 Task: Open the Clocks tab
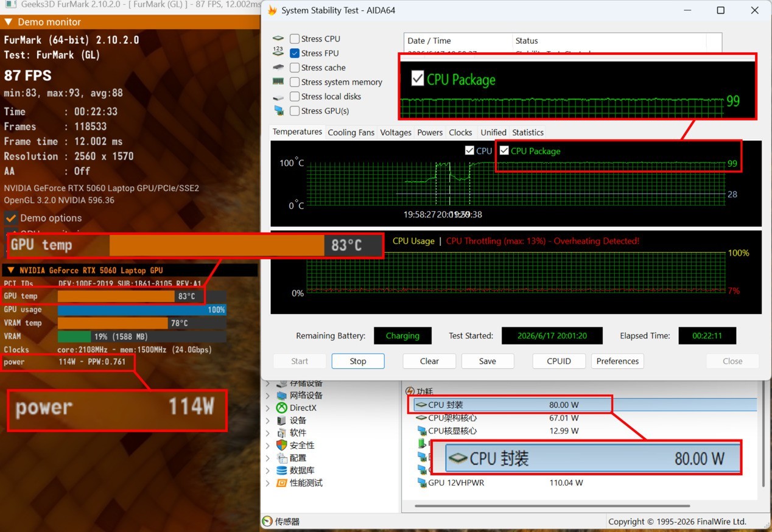tap(460, 132)
